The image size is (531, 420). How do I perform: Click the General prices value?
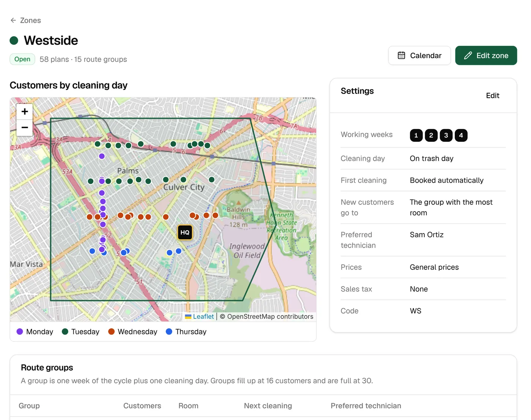pos(434,268)
